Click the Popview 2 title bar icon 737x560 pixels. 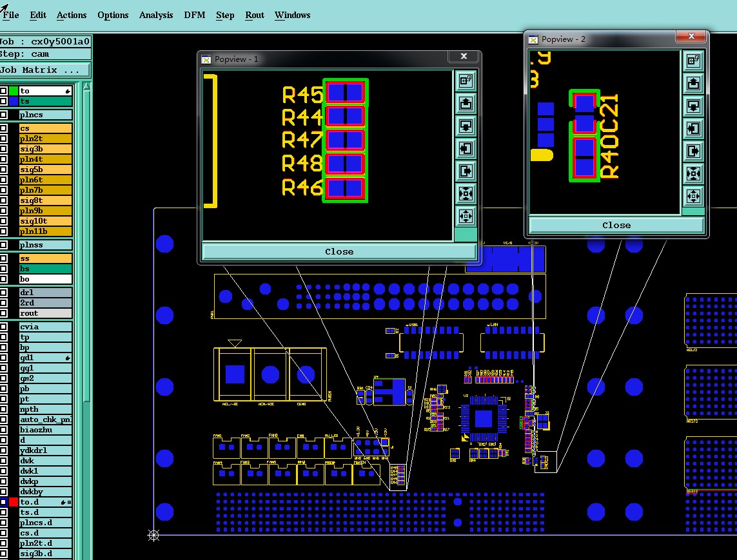click(x=533, y=39)
